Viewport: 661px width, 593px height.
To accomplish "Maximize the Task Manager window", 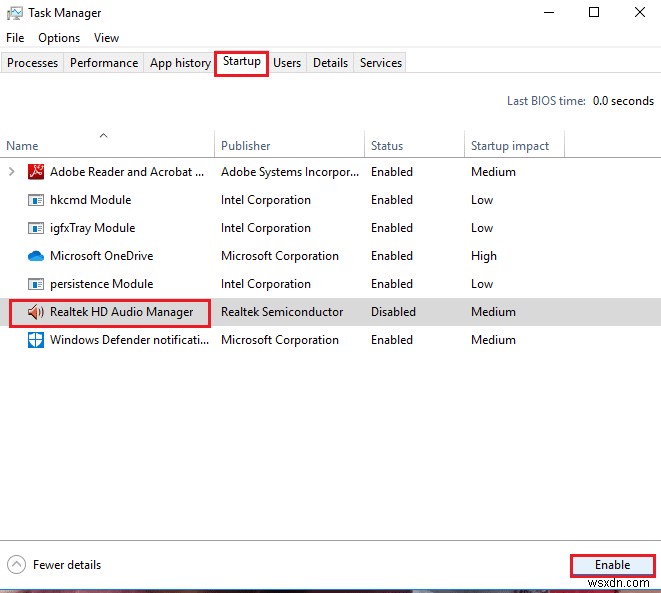I will pos(594,13).
